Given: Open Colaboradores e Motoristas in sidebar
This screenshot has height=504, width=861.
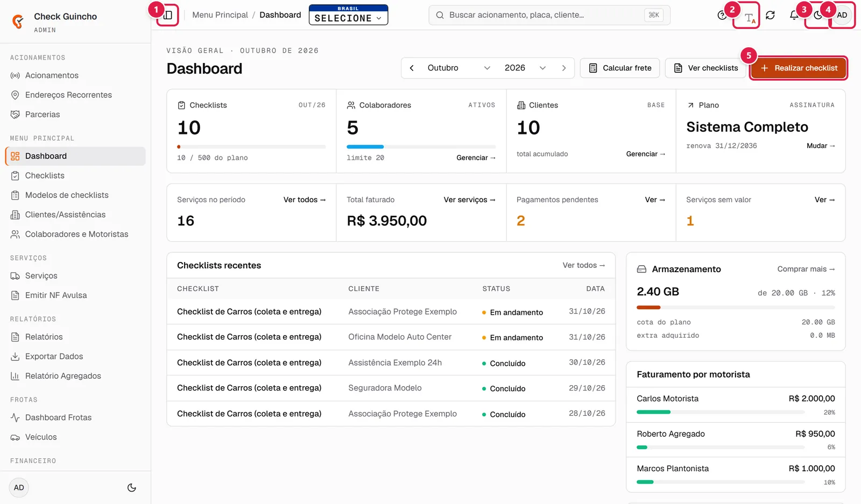Looking at the screenshot, I should (75, 234).
